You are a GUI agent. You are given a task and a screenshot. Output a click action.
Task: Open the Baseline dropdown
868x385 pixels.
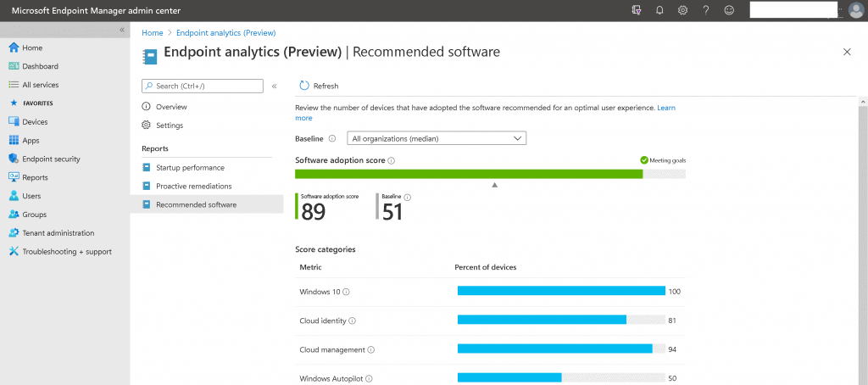click(437, 138)
